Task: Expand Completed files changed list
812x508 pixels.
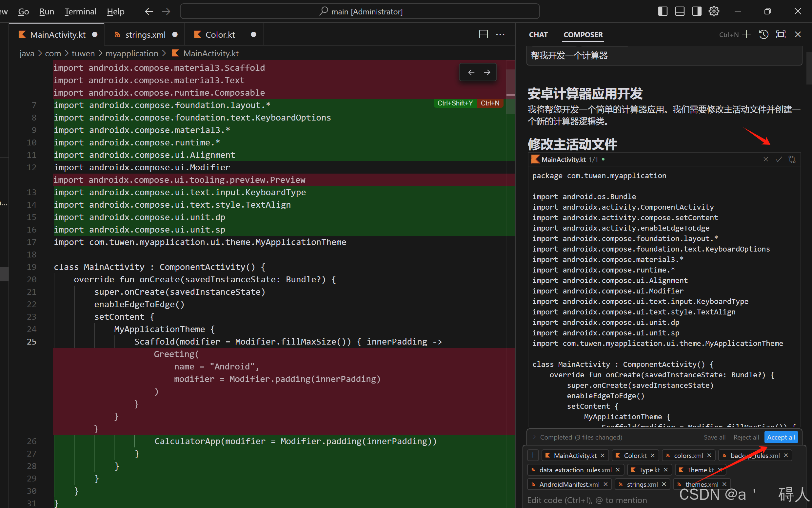Action: point(534,437)
